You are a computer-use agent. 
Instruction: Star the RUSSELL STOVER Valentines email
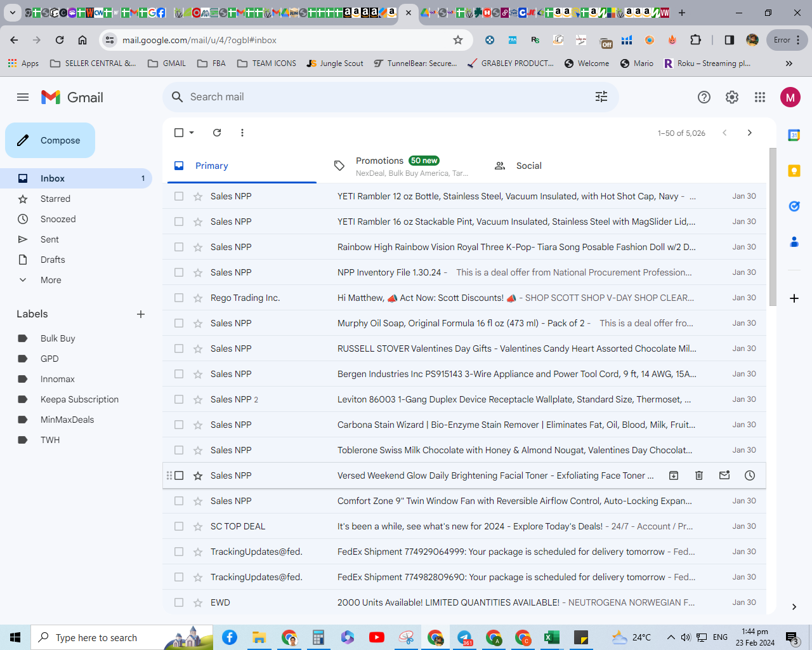pos(198,348)
